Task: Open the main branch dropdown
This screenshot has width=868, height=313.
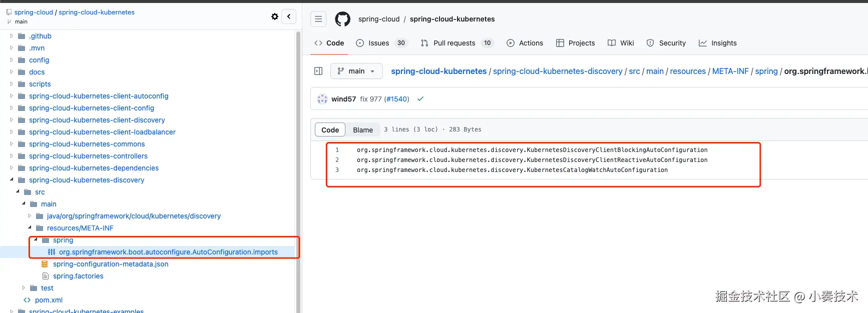Action: tap(356, 71)
